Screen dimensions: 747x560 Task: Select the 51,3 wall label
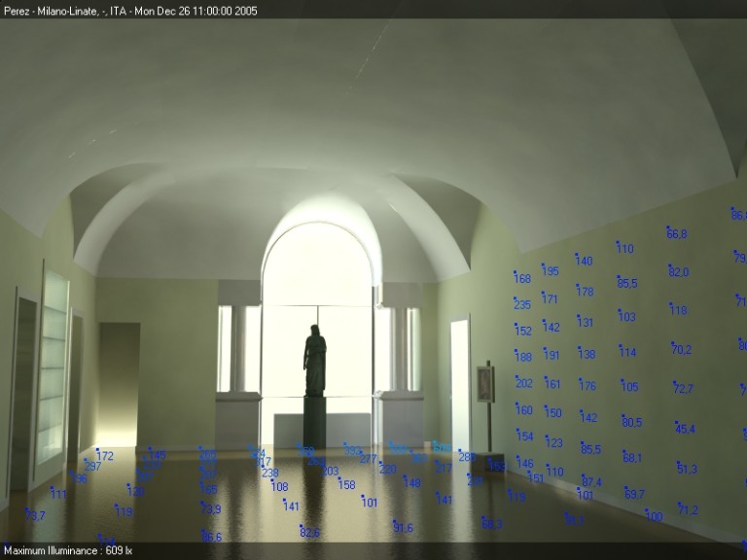pyautogui.click(x=687, y=469)
